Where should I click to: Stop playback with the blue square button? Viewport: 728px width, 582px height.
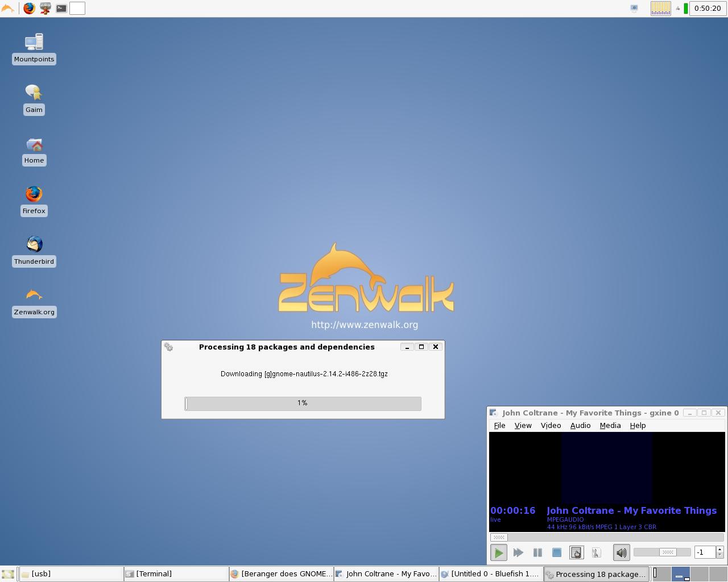[557, 552]
